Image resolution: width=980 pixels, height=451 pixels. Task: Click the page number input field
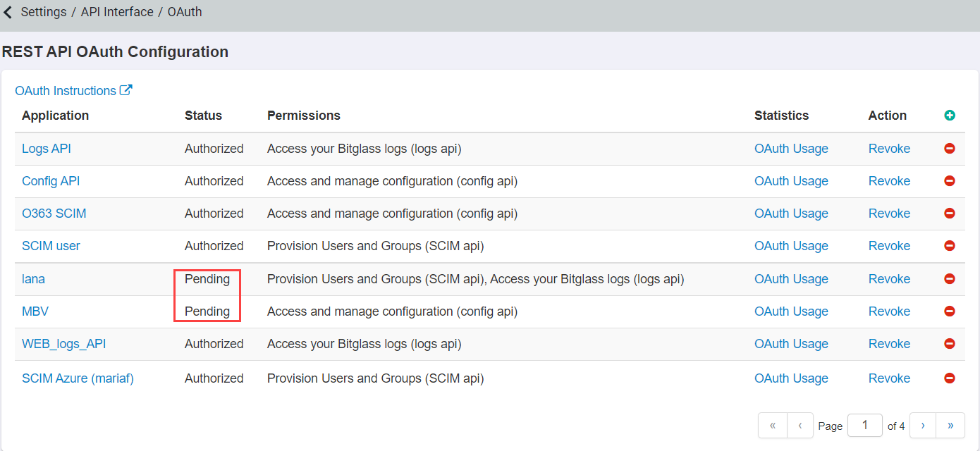[x=864, y=425]
